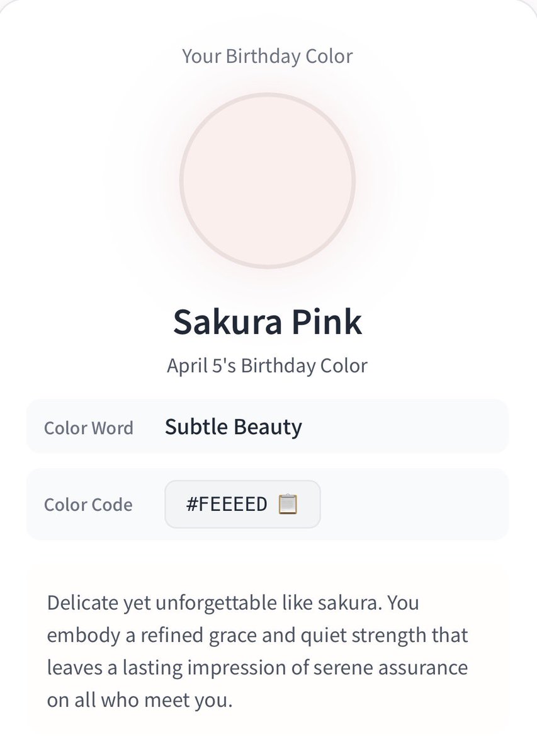Click empty space right of the #FEEEED button

click(412, 504)
